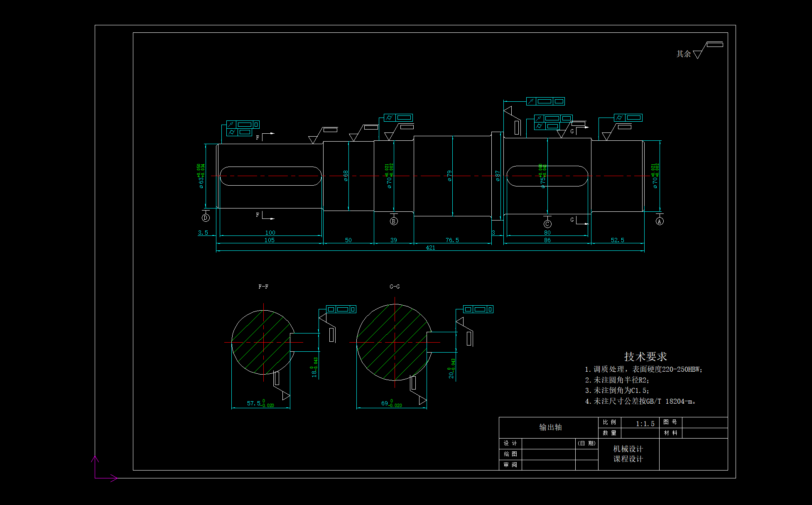Click the 绘图 title block cell

[x=510, y=454]
